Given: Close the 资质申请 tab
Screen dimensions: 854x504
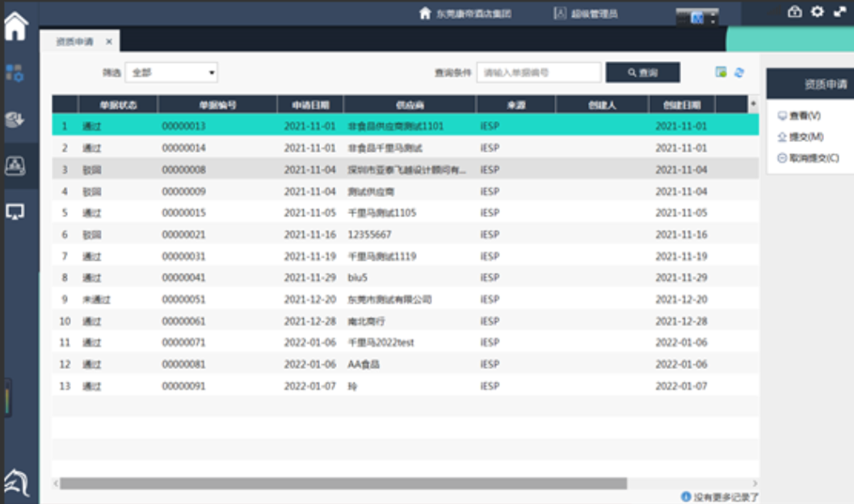Looking at the screenshot, I should click(109, 41).
